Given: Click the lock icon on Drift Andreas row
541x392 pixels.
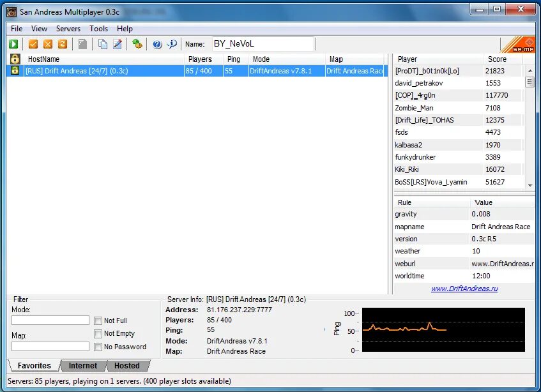Looking at the screenshot, I should pos(15,70).
